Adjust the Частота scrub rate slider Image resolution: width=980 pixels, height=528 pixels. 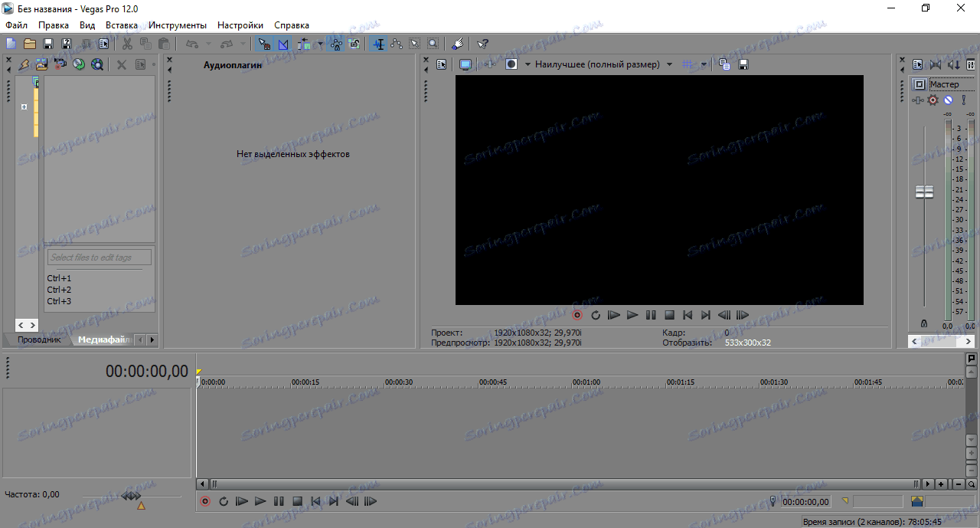[132, 497]
